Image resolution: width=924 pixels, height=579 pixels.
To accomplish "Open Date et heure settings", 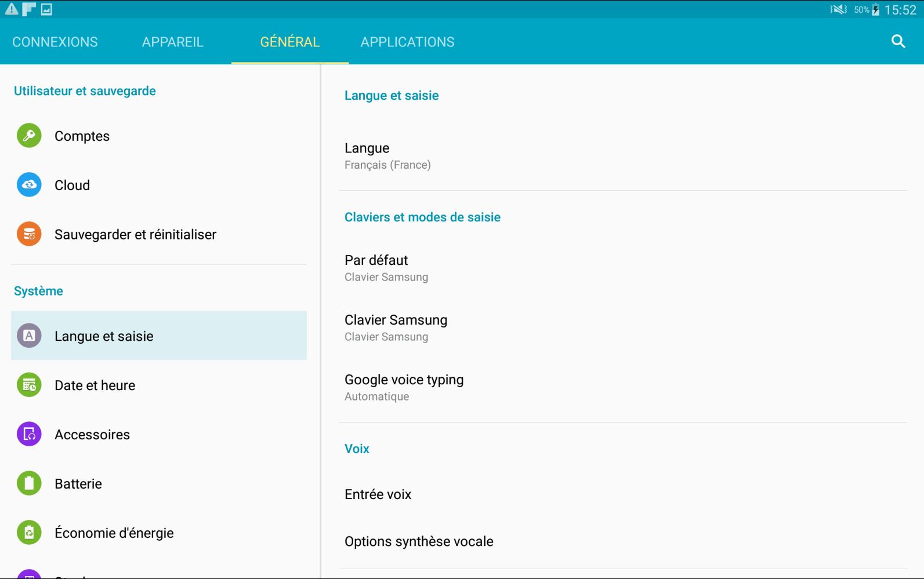I will pos(159,385).
